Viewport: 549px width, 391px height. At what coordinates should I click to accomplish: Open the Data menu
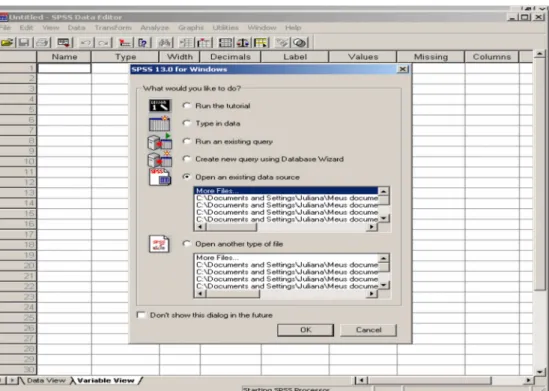tap(77, 27)
